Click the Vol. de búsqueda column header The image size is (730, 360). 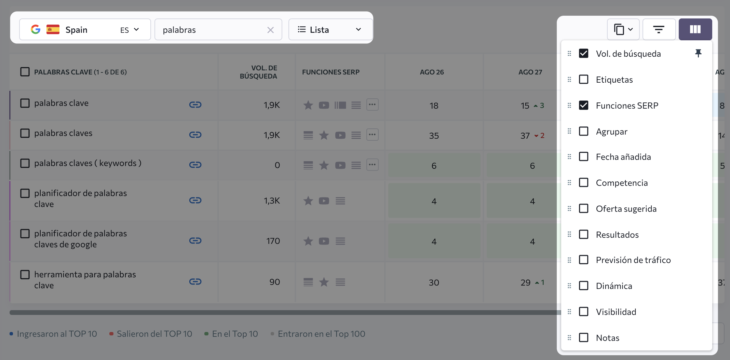(258, 72)
